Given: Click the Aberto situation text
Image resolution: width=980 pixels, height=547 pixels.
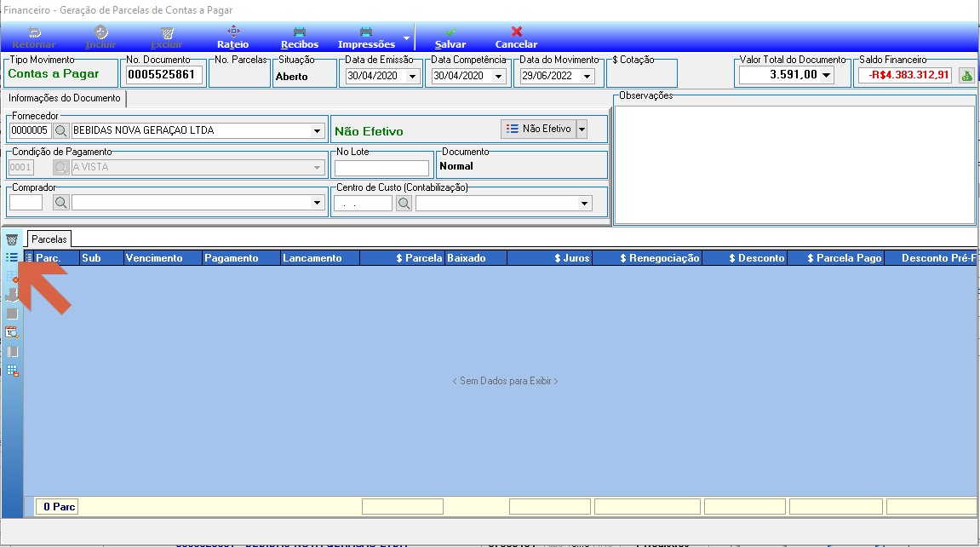Looking at the screenshot, I should [292, 77].
